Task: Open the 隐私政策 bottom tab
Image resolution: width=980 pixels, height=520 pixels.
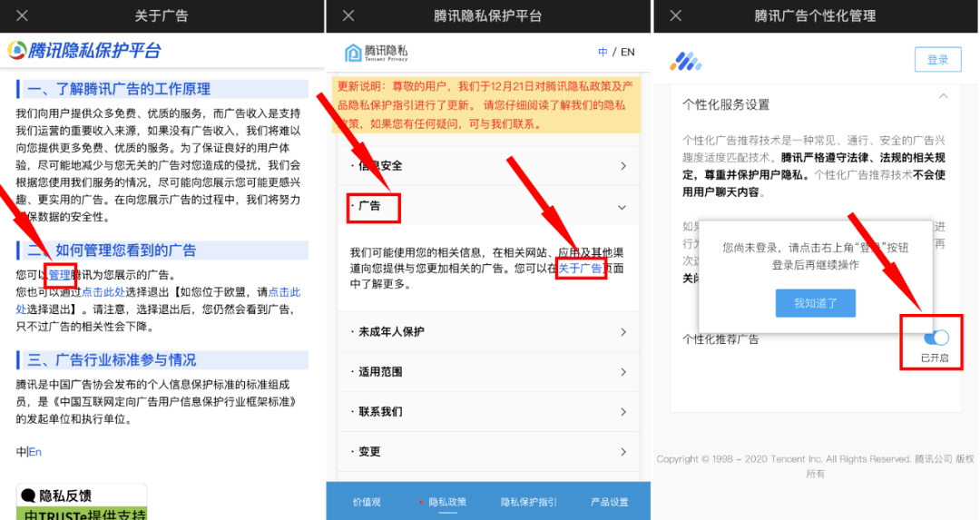Action: tap(447, 502)
